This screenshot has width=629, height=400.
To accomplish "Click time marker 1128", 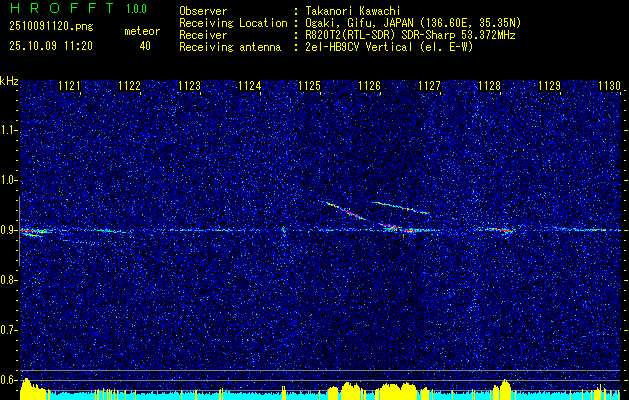I will [x=489, y=85].
